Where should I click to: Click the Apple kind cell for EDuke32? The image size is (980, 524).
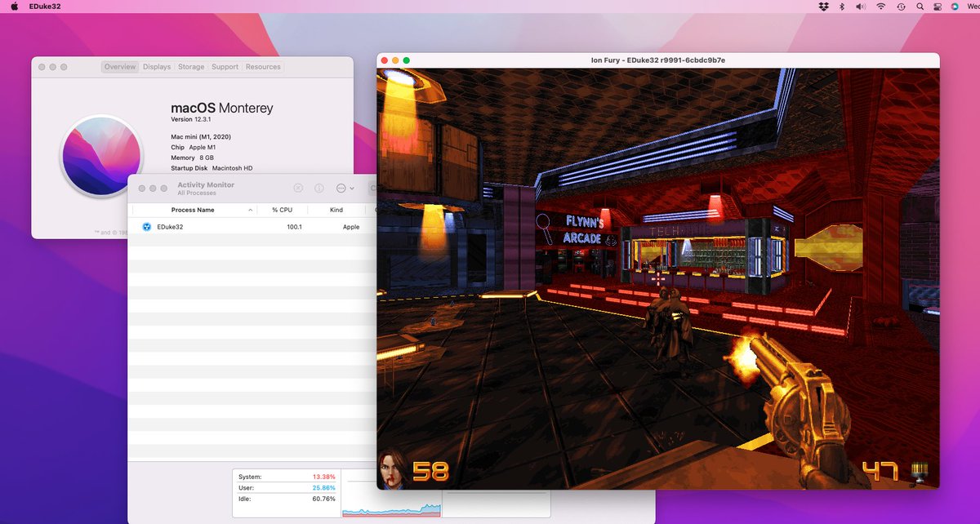click(x=351, y=227)
